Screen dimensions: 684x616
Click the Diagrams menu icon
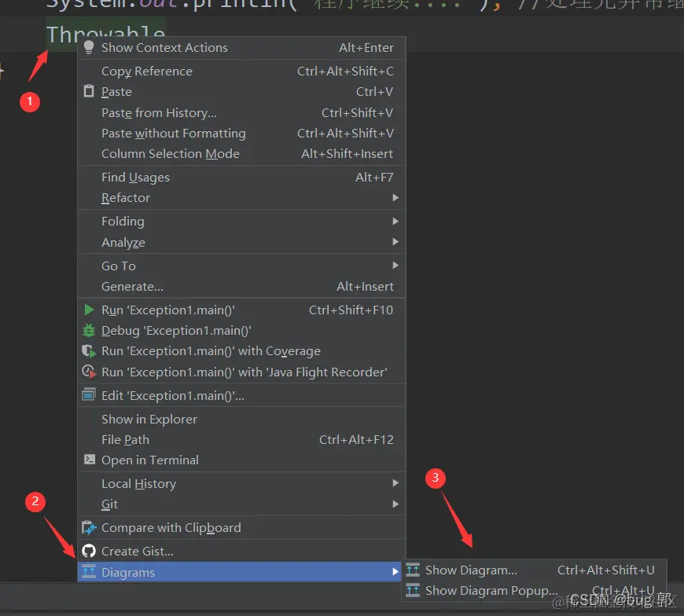(x=89, y=571)
